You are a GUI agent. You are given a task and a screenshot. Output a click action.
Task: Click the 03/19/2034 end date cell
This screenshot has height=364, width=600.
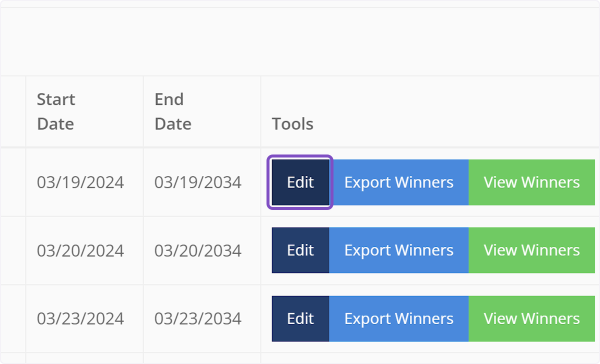(197, 182)
